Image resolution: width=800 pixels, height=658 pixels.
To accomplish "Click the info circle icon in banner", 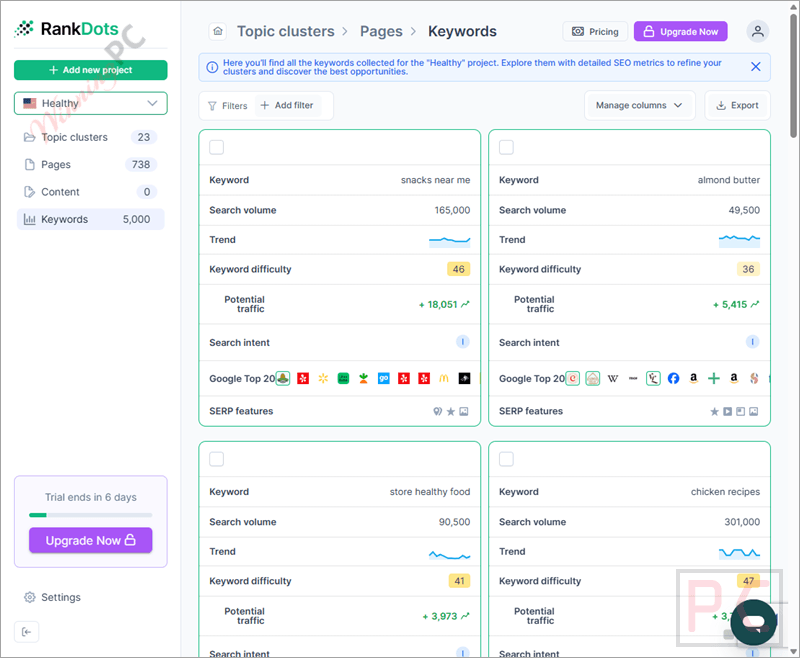I will [212, 67].
